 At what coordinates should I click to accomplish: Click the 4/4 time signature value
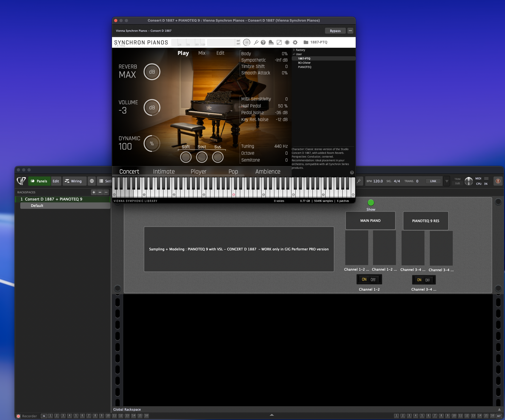pyautogui.click(x=397, y=181)
